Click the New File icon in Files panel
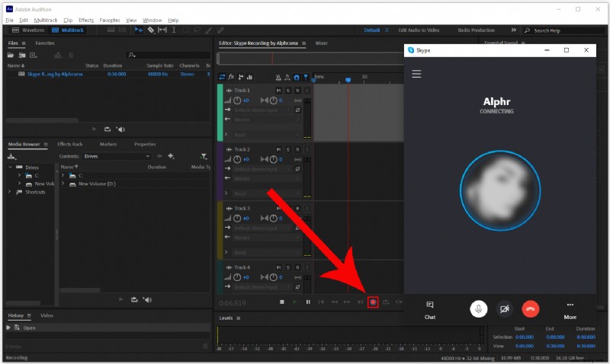Viewport: 610px width, 364px height. pyautogui.click(x=34, y=55)
